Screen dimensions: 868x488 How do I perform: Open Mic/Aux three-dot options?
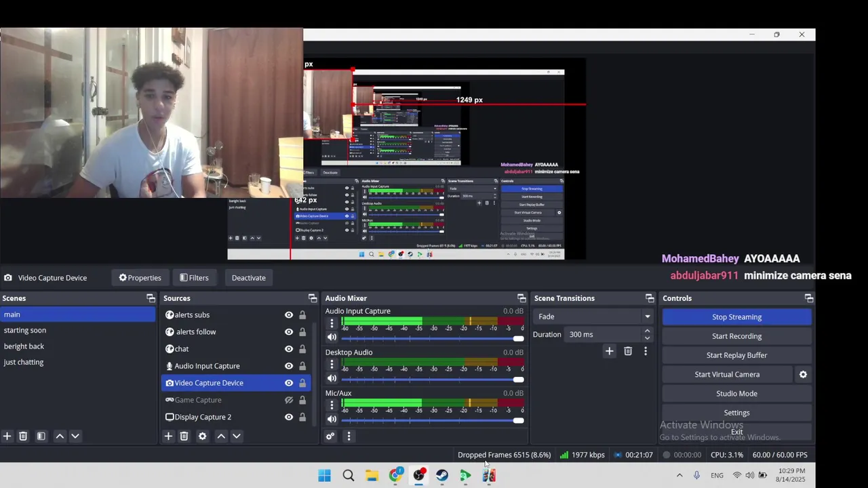click(332, 405)
